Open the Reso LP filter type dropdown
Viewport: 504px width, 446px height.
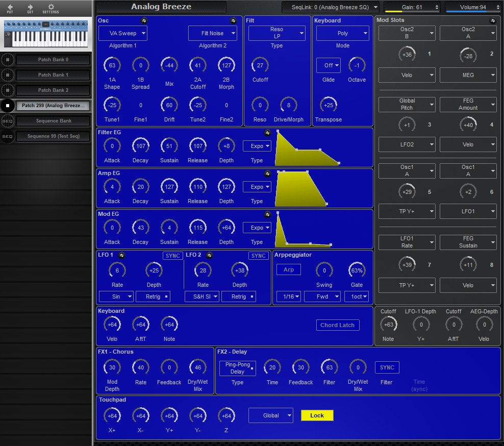277,33
